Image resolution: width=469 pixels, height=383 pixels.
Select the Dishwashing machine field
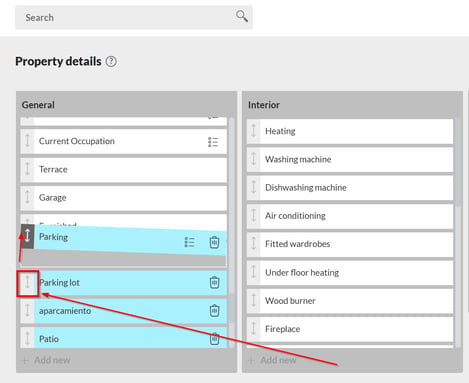(x=350, y=188)
